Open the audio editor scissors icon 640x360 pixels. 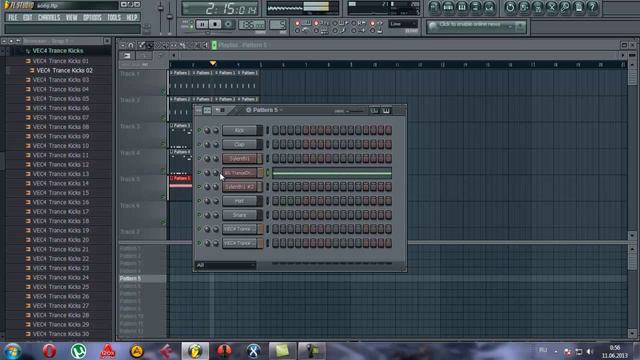click(x=551, y=7)
